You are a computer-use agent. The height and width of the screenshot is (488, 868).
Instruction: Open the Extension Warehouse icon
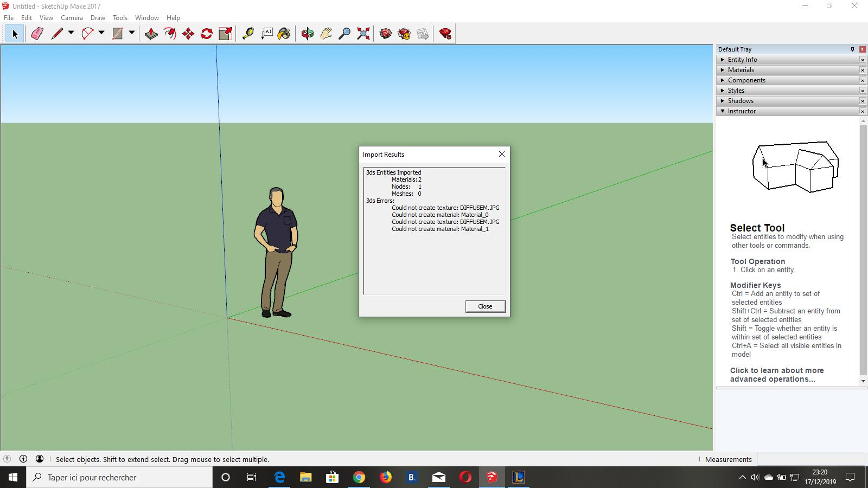tap(404, 34)
